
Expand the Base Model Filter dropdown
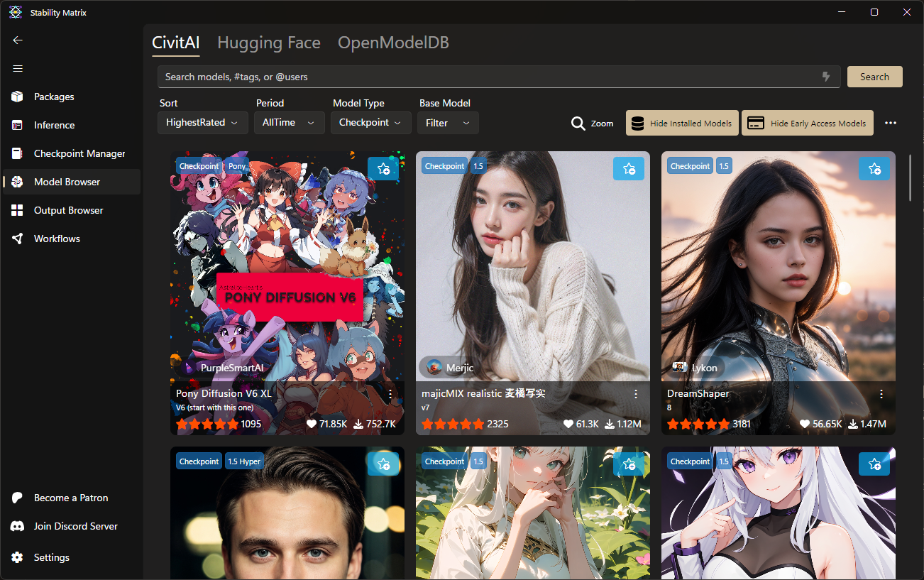click(x=448, y=123)
